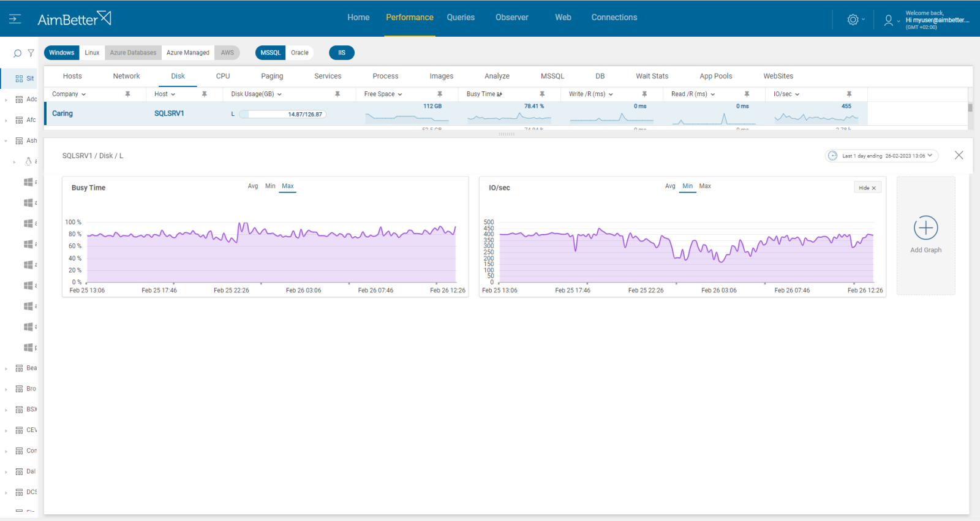Click the CEV company icon in sidebar
Viewport: 980px width, 521px height.
(x=19, y=430)
